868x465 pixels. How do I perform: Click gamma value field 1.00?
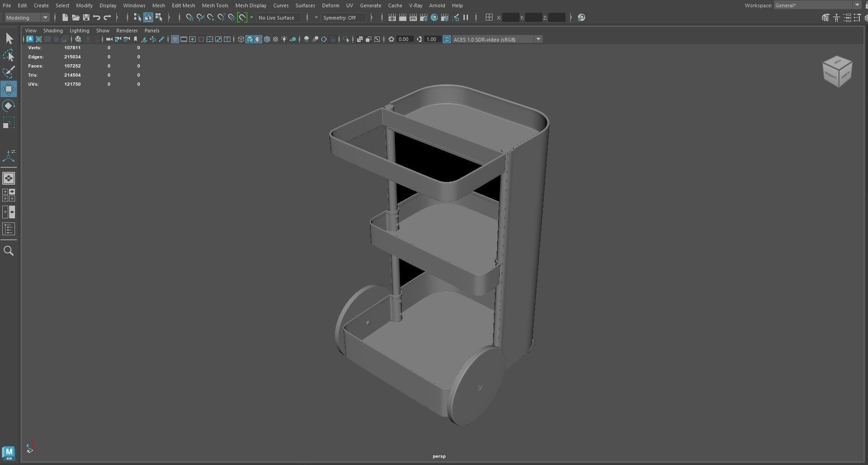pos(432,39)
